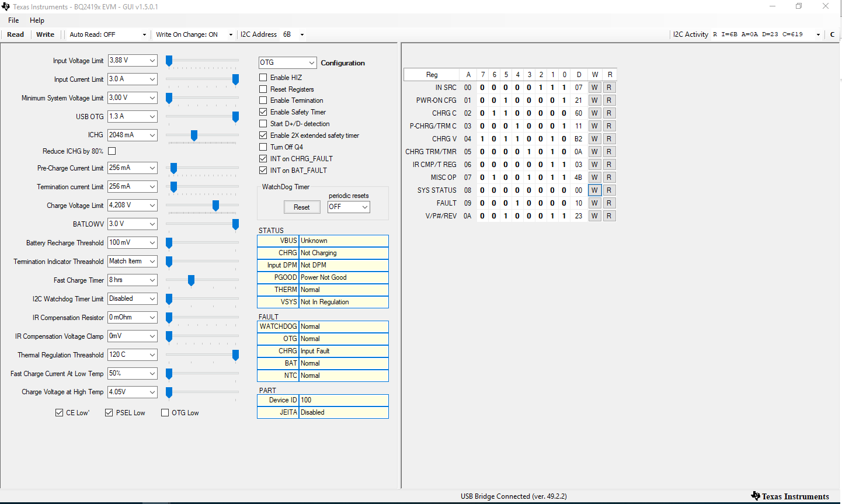Open the Charge Voltage Limit dropdown
842x504 pixels.
click(x=133, y=205)
